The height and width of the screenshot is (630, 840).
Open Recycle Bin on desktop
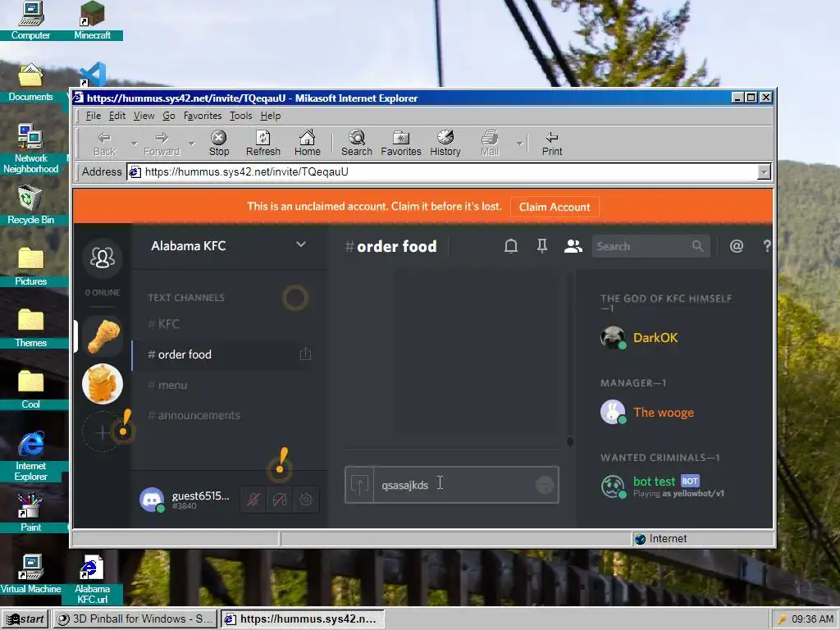(30, 204)
